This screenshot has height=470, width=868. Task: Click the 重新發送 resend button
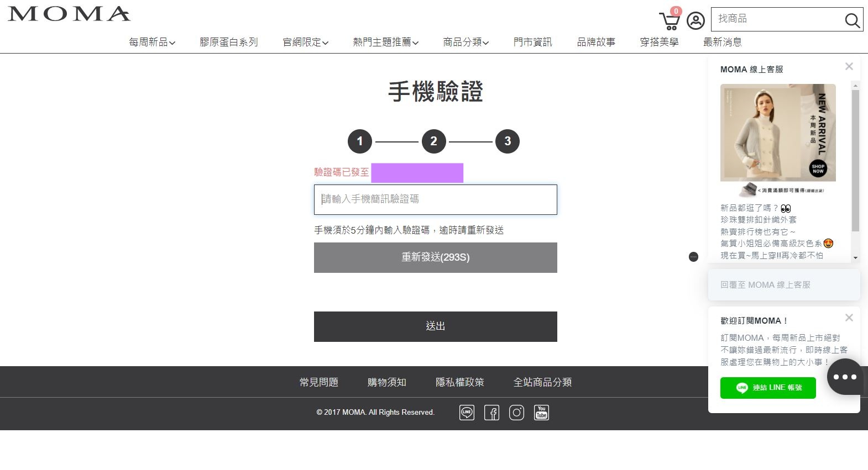pos(436,257)
